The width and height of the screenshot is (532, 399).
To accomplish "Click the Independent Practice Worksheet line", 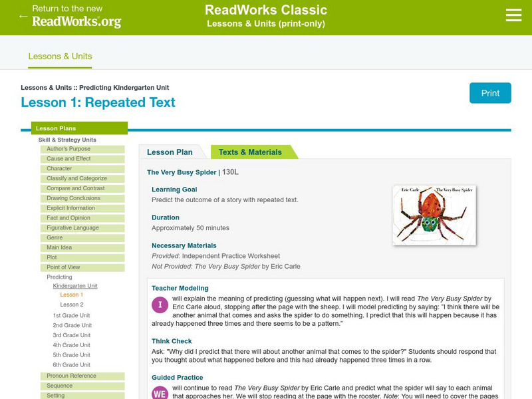I will [x=215, y=256].
